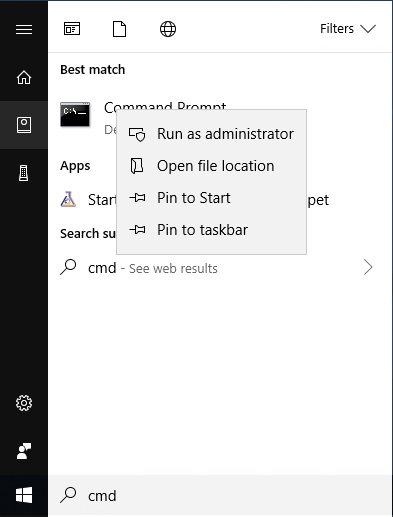The width and height of the screenshot is (393, 517).
Task: Open Settings via the gear icon
Action: tap(24, 403)
